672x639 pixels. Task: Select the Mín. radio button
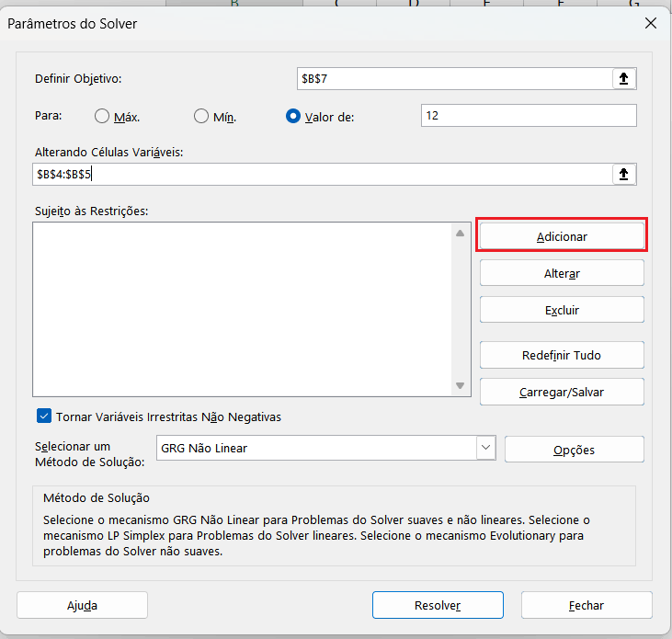click(201, 117)
